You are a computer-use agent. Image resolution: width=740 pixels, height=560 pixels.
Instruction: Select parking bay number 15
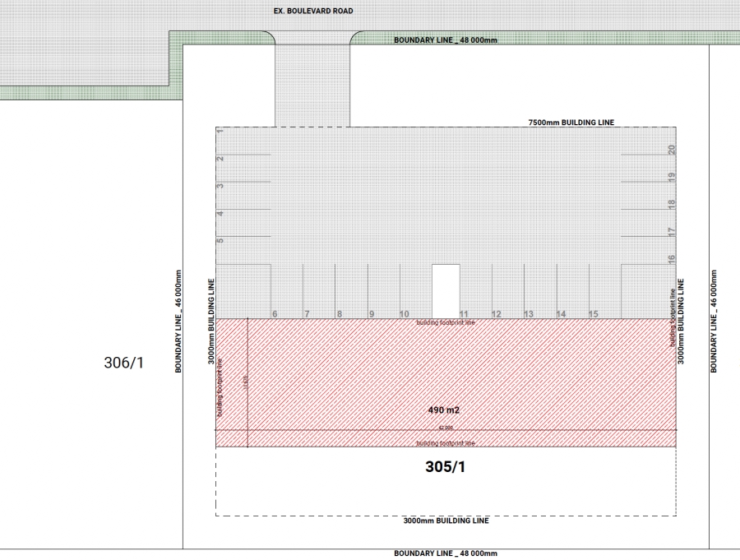(x=593, y=314)
